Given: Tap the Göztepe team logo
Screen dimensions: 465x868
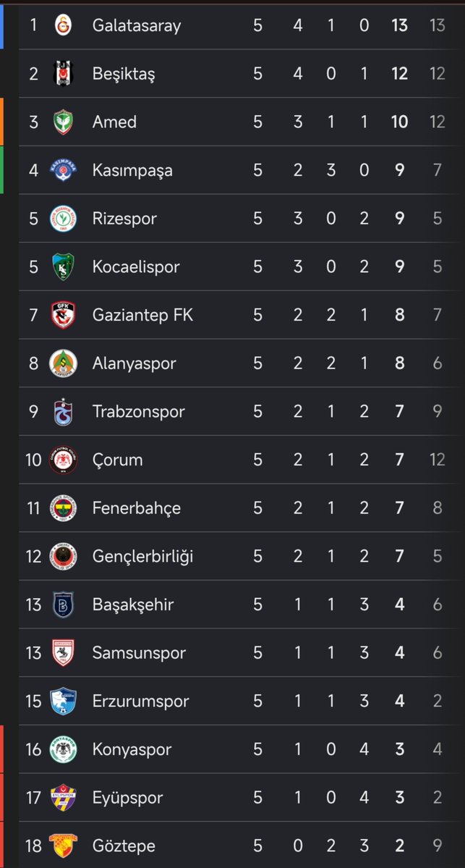Looking at the screenshot, I should 63,846.
